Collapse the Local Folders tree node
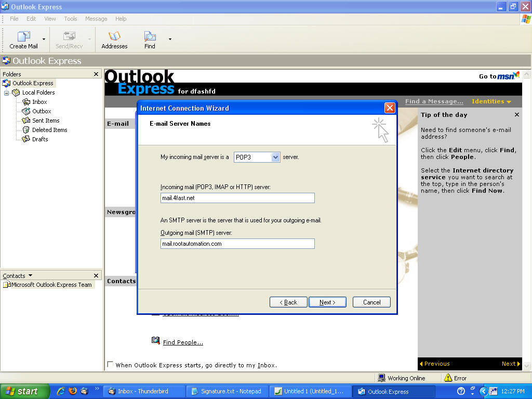This screenshot has width=532, height=399. (6, 92)
